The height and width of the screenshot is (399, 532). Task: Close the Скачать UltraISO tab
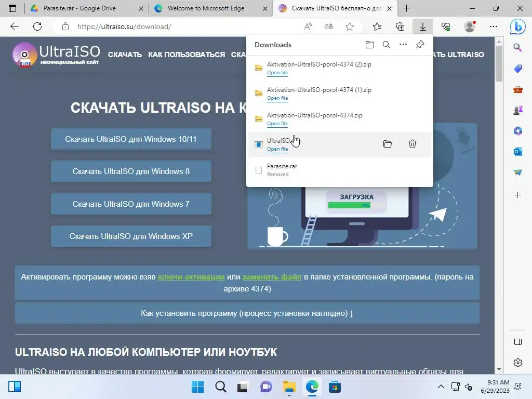[390, 8]
